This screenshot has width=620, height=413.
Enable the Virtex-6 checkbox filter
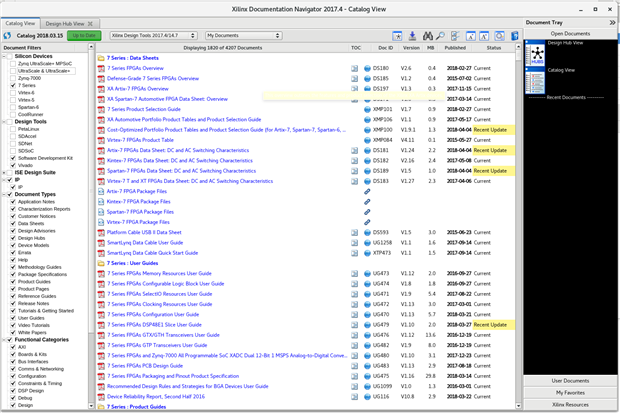point(14,92)
